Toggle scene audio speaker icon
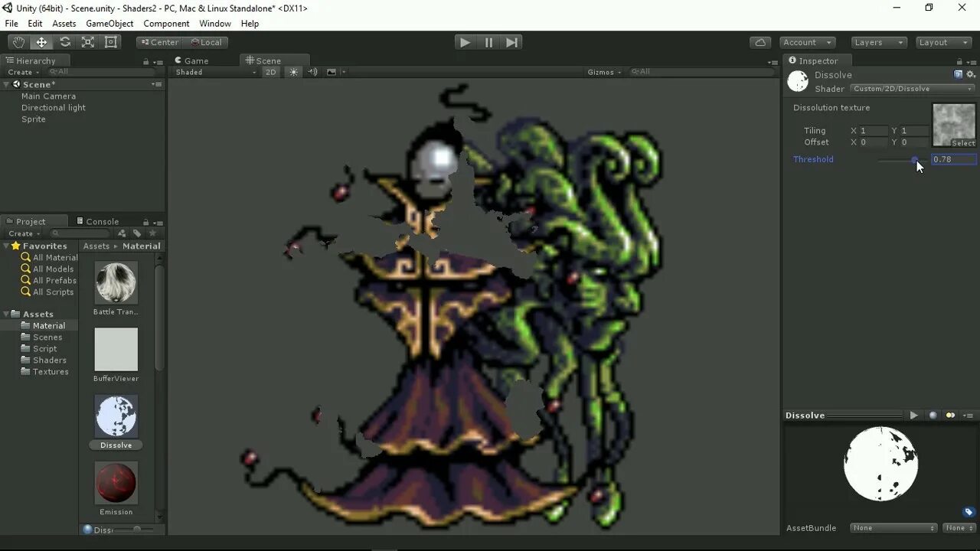This screenshot has width=980, height=551. [312, 72]
